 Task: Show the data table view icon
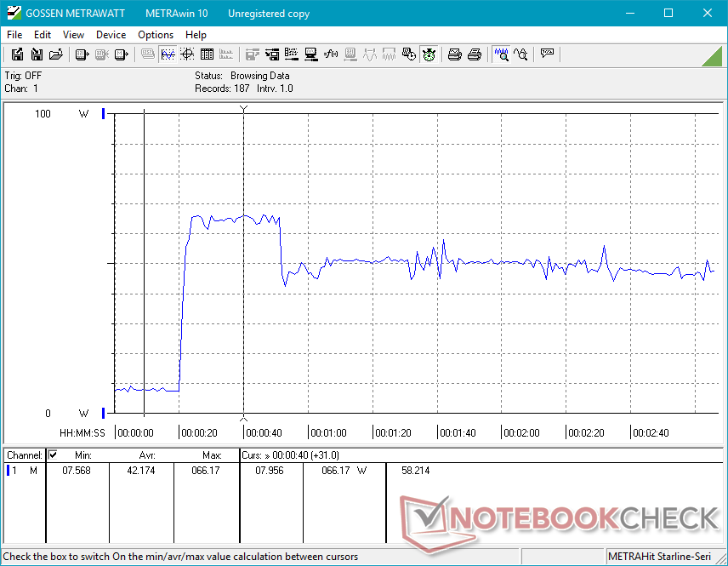pyautogui.click(x=207, y=54)
